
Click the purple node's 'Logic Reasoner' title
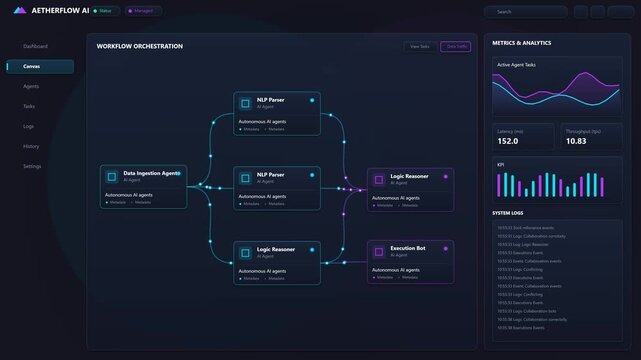(409, 176)
